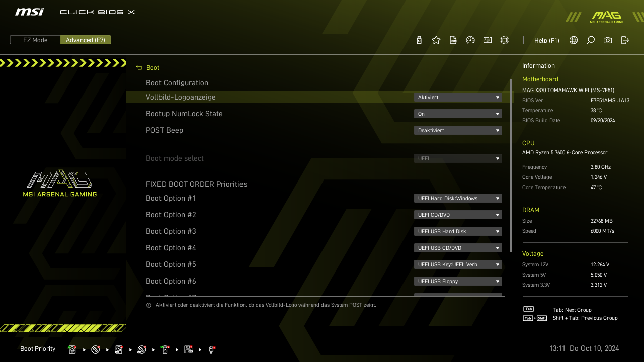Select the USB key boot priority icon

point(165,349)
